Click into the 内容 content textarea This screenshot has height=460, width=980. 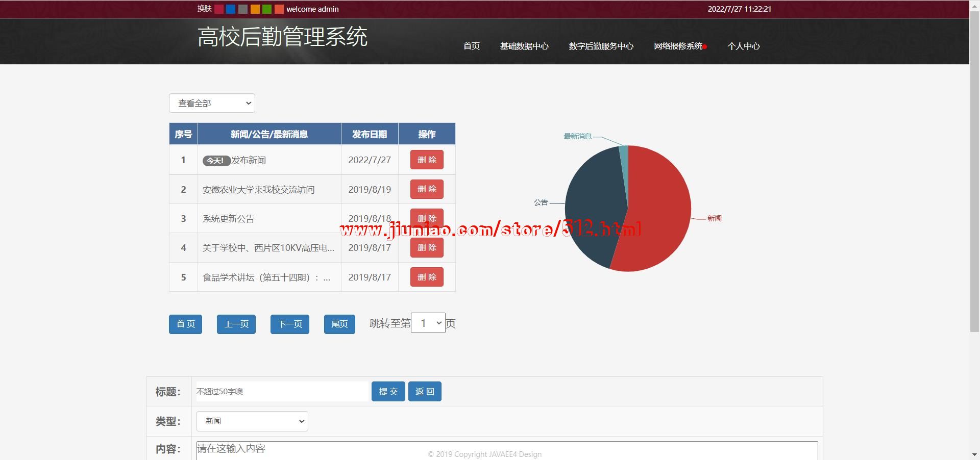(x=507, y=450)
